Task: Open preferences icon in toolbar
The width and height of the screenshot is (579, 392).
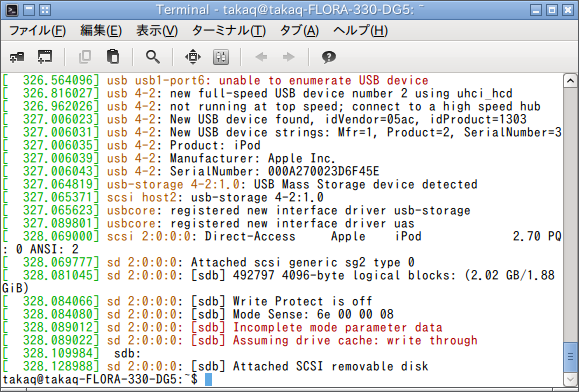Action: tap(221, 57)
